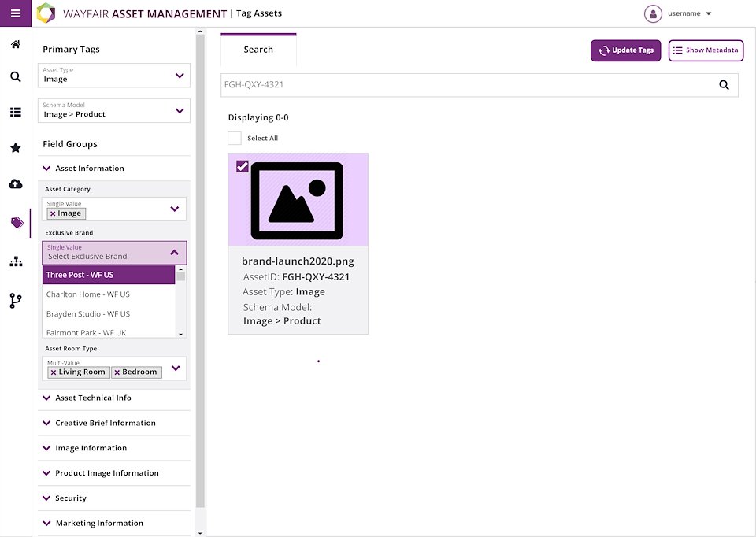Click the branch icon in sidebar
Screen dimensions: 756x537
coord(16,300)
